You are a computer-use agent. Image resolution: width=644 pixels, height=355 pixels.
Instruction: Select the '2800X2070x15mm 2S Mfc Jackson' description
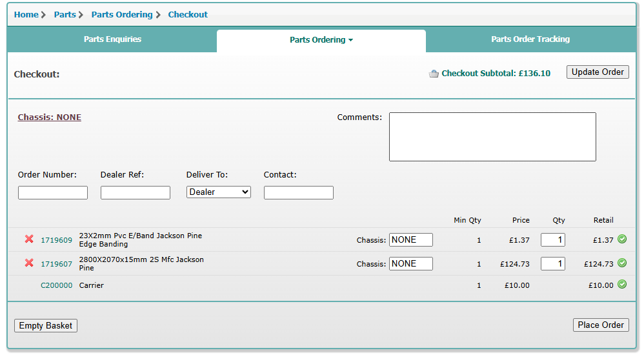coord(141,259)
